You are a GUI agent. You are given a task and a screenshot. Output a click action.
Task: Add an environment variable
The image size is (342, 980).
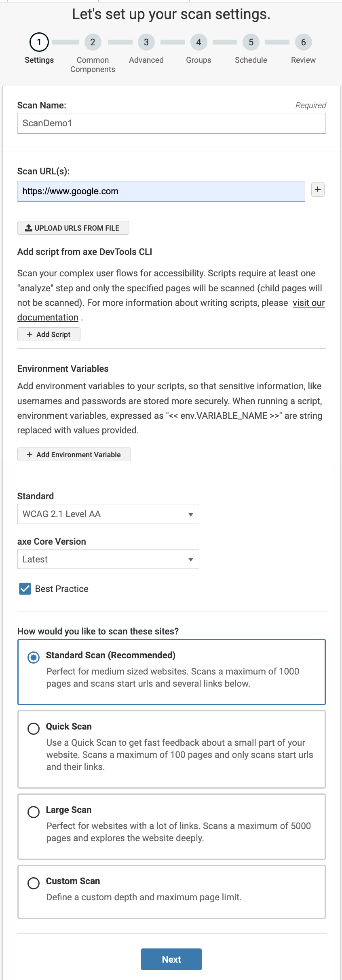coord(74,454)
